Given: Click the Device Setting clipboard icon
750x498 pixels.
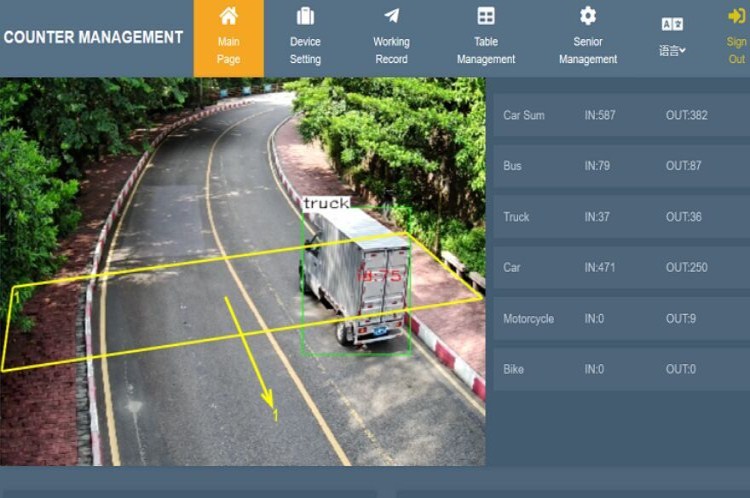Looking at the screenshot, I should click(305, 16).
